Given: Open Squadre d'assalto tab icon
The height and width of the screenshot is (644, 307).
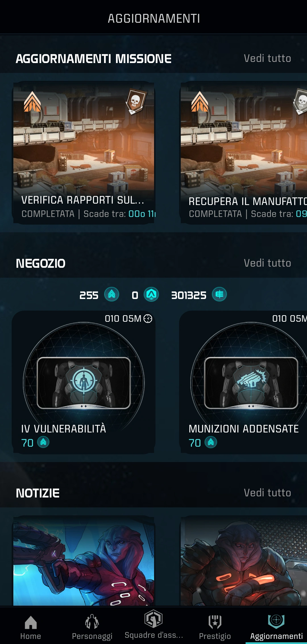Looking at the screenshot, I should tap(153, 619).
